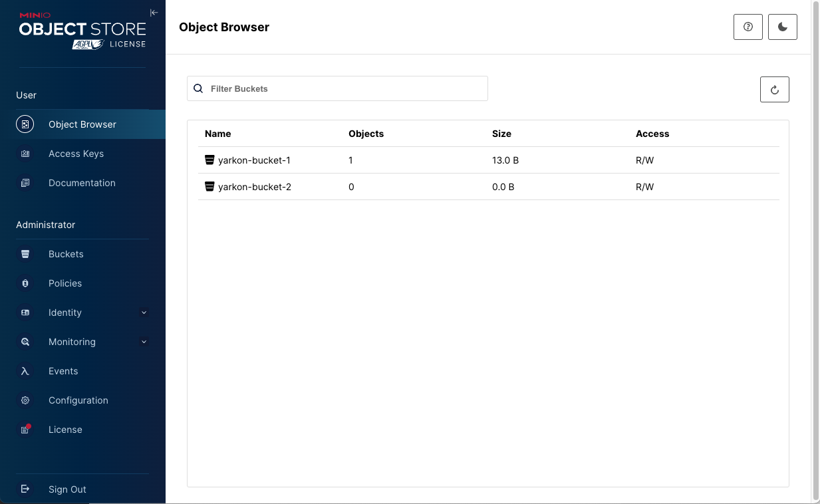
Task: Click the Events lambda icon
Action: coord(25,371)
